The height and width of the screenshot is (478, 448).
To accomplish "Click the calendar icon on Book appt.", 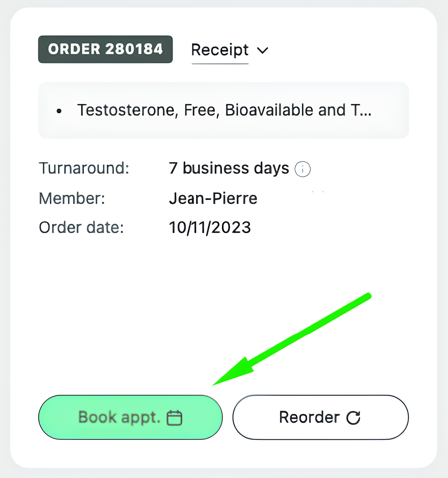I will click(x=174, y=418).
